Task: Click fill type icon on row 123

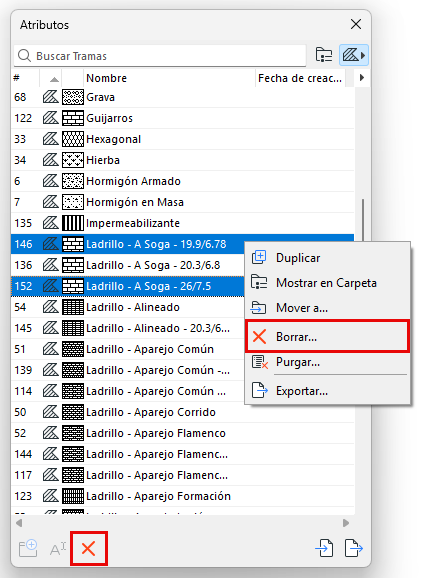Action: coord(50,497)
